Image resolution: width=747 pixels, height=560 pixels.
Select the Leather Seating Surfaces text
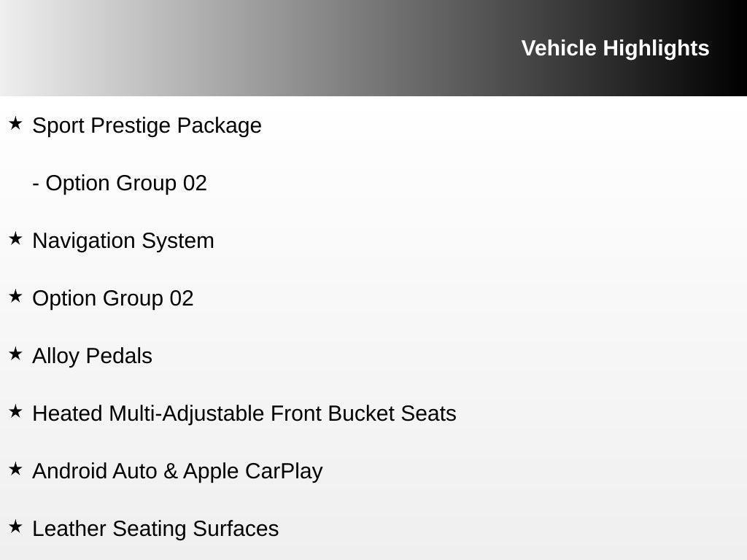pyautogui.click(x=155, y=529)
